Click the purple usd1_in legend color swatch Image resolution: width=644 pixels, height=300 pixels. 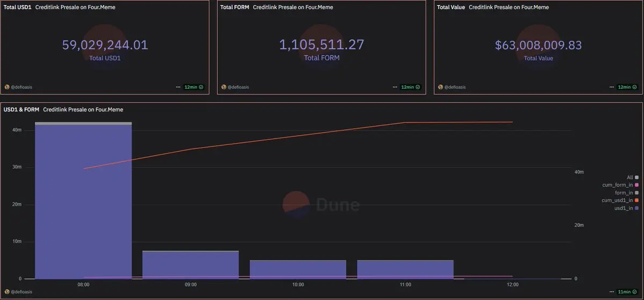coord(637,208)
